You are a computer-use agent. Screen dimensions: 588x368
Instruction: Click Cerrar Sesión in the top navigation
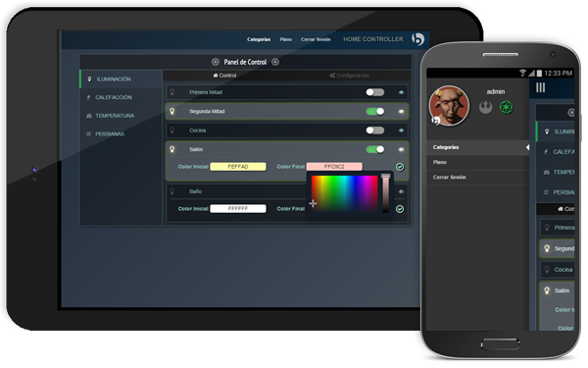pyautogui.click(x=316, y=39)
